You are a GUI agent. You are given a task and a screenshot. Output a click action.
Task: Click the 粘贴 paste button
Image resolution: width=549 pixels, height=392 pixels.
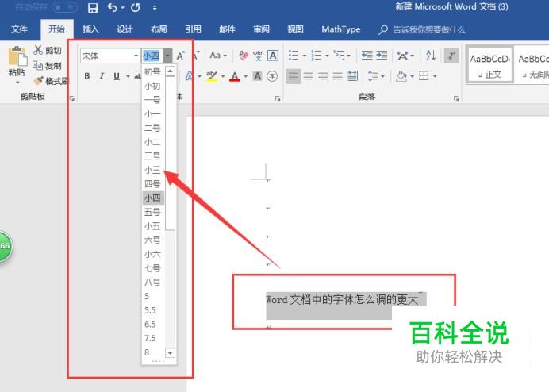click(x=17, y=60)
